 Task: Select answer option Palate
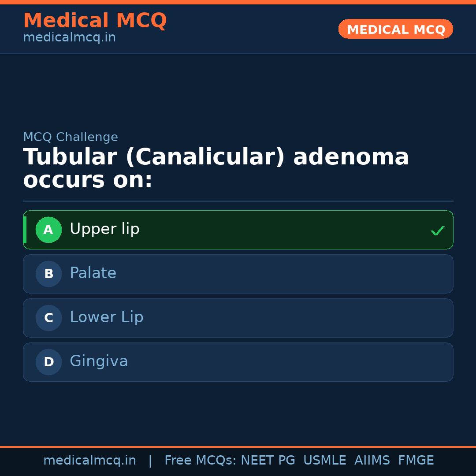click(x=238, y=274)
